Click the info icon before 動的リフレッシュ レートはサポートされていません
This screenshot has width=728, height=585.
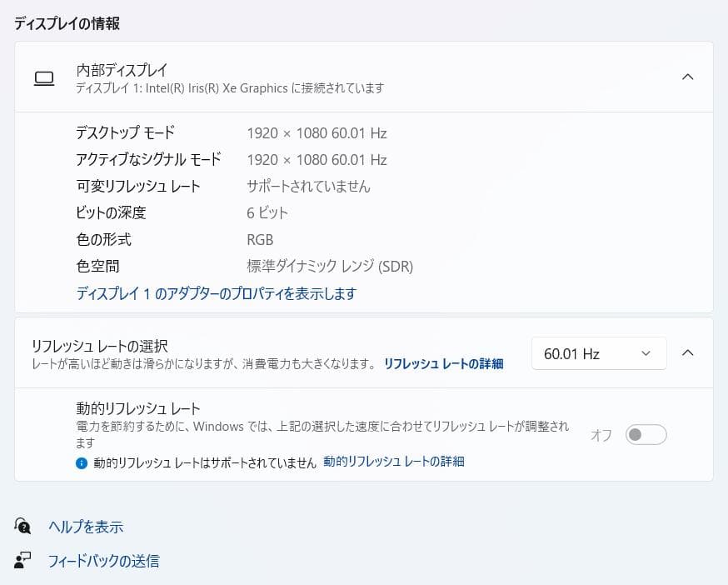click(x=81, y=461)
